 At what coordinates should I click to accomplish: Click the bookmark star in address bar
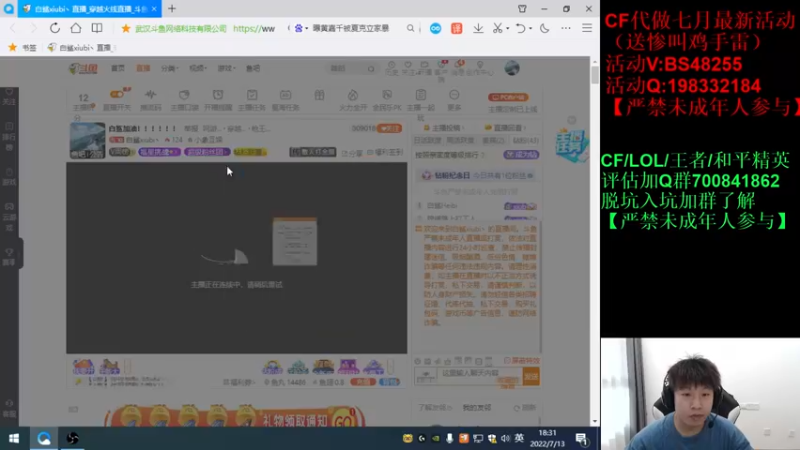tap(126, 29)
